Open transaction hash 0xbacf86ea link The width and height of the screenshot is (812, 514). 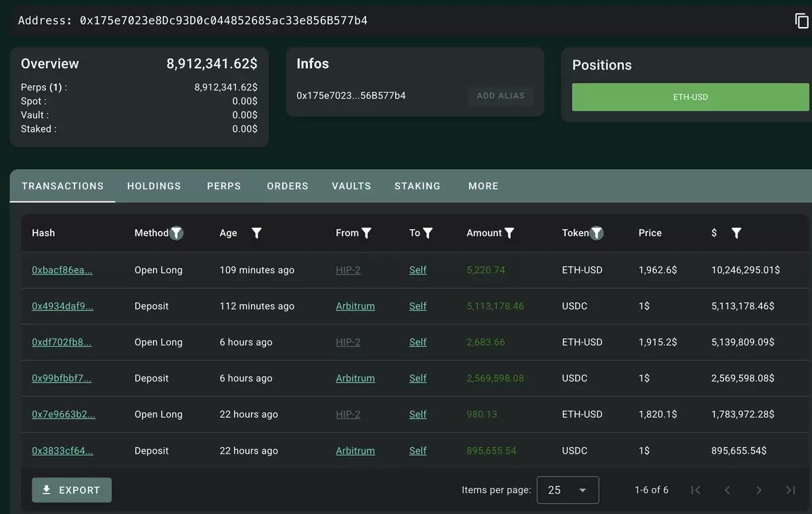pos(62,270)
